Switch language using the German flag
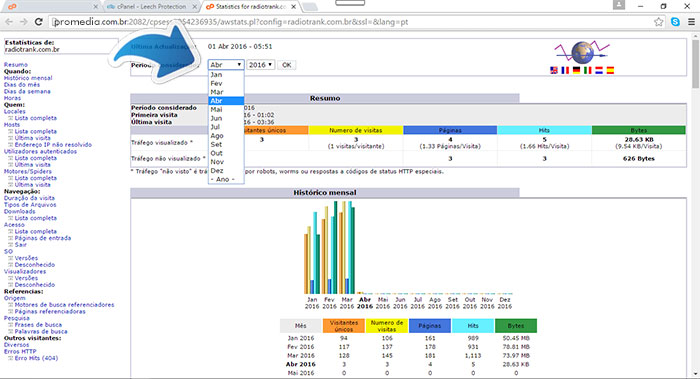This screenshot has height=379, width=700. coord(576,70)
